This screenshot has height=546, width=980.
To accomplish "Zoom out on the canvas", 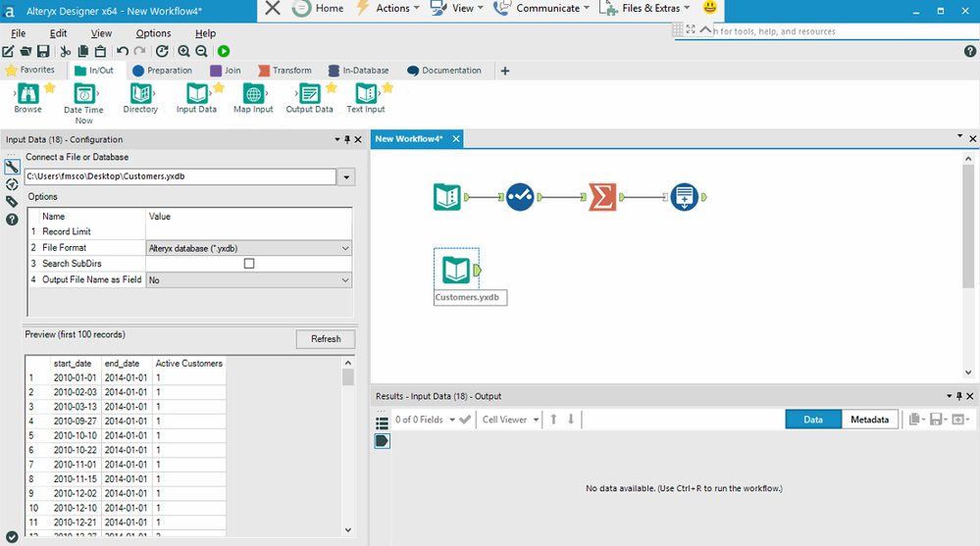I will click(201, 51).
